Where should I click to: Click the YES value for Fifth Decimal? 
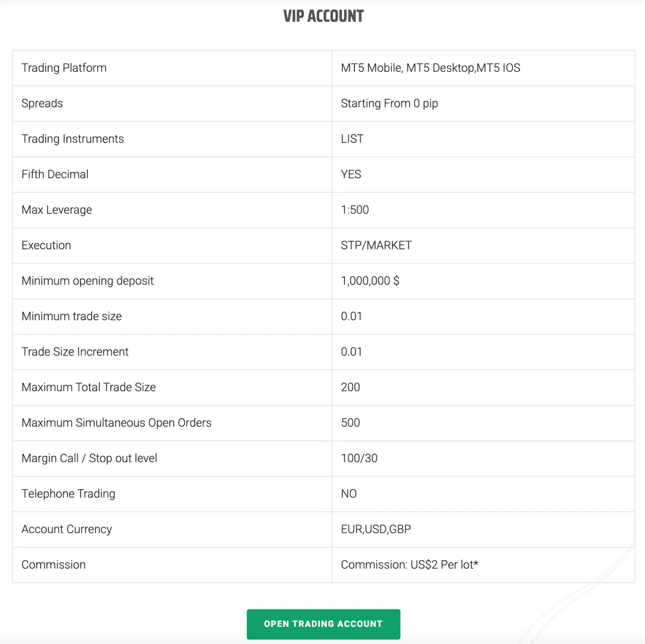pos(351,174)
